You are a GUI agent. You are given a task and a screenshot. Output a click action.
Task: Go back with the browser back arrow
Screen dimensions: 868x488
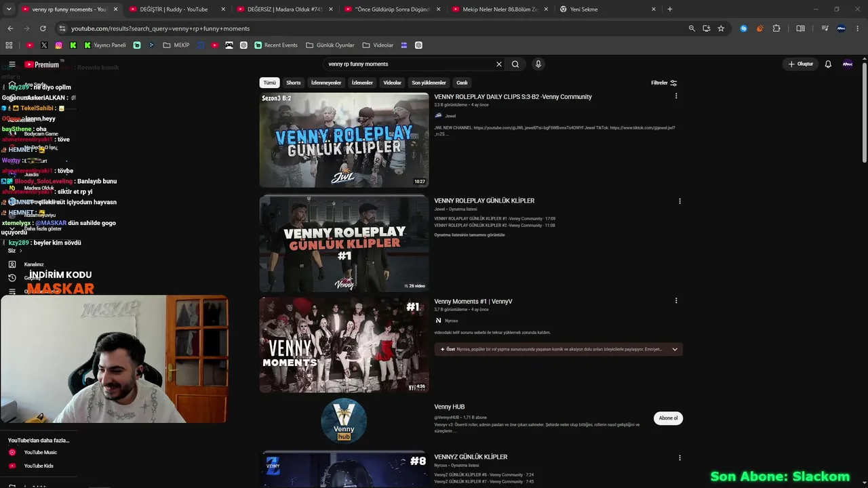(10, 28)
